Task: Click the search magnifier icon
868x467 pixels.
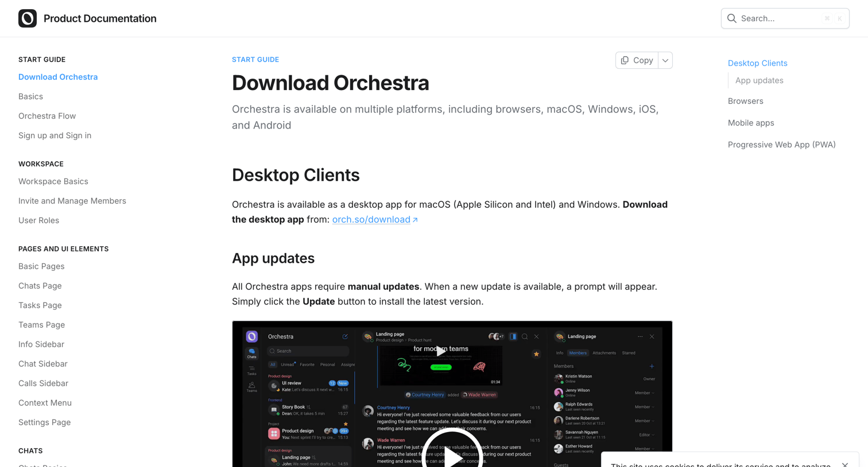Action: 732,18
